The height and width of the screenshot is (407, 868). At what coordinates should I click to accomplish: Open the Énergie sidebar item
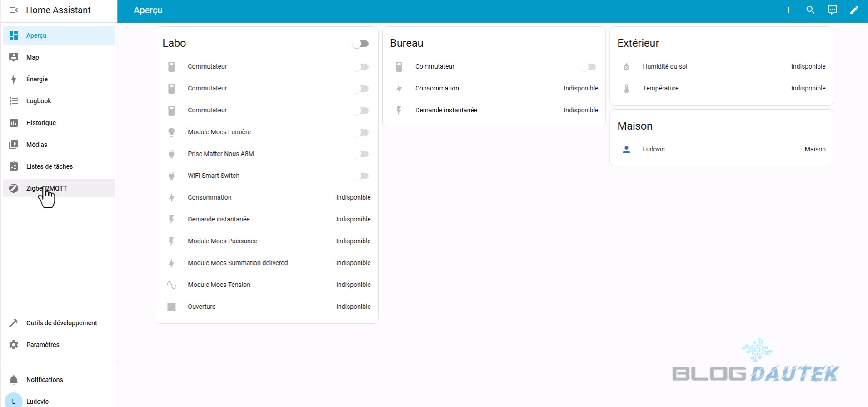(x=37, y=79)
